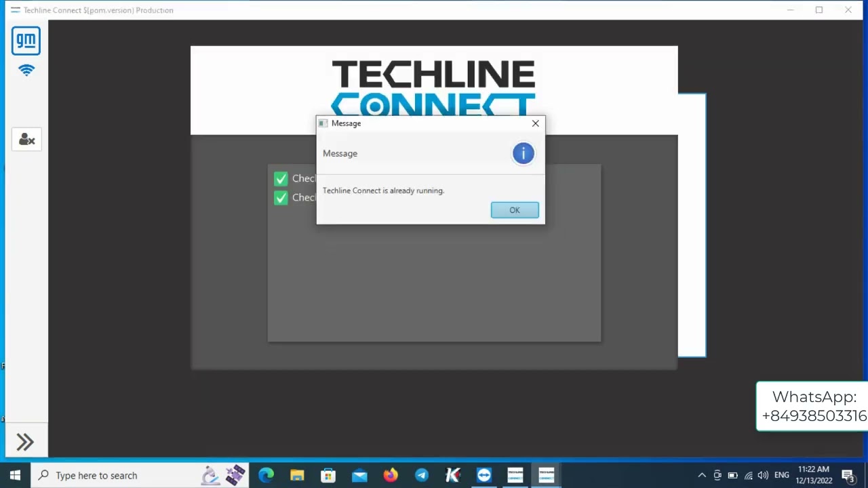Viewport: 868px width, 488px height.
Task: Click the microscope and satellite search highlight
Action: click(x=223, y=476)
